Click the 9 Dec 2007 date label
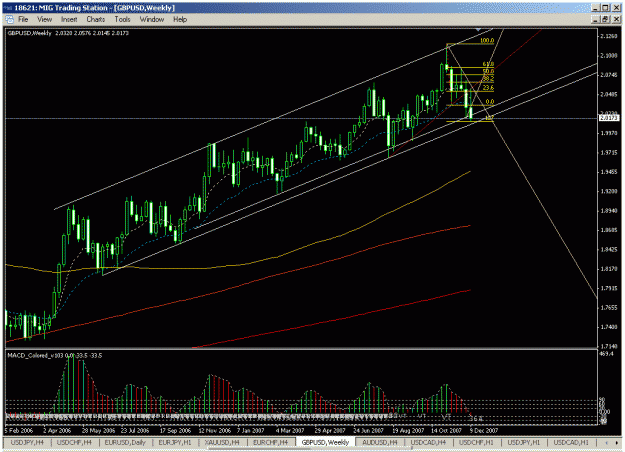 click(x=484, y=430)
